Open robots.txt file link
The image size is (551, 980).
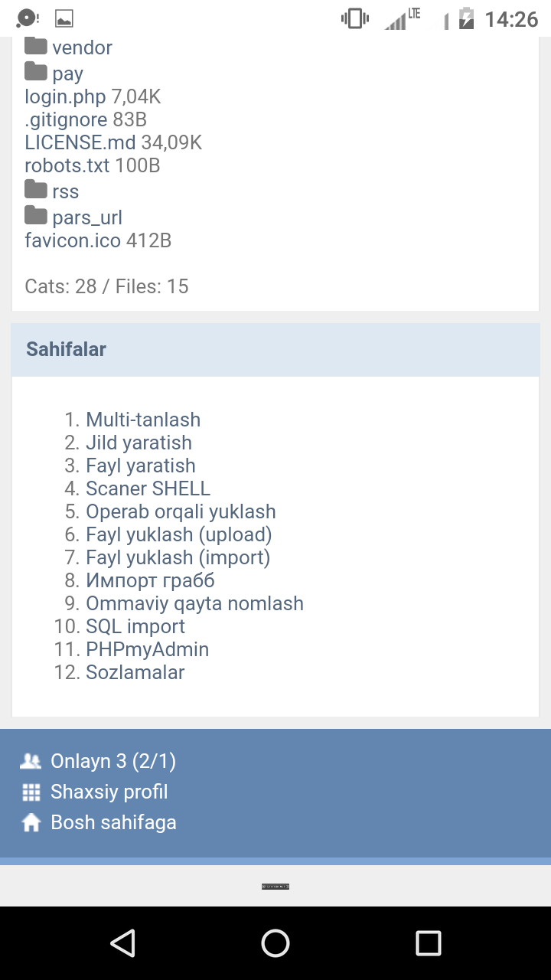pyautogui.click(x=67, y=165)
